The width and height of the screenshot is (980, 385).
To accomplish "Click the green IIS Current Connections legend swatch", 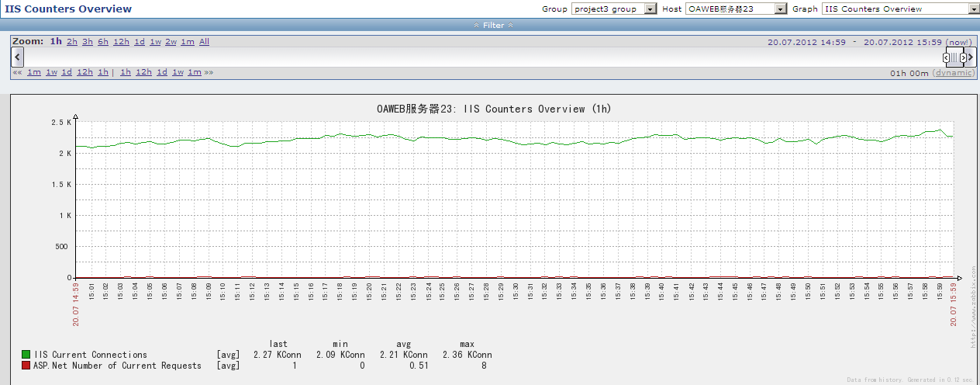I will [x=26, y=355].
